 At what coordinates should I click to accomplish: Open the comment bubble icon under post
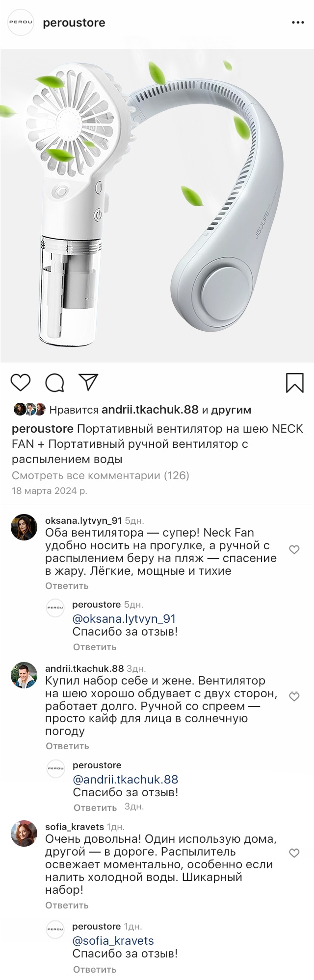(x=54, y=383)
